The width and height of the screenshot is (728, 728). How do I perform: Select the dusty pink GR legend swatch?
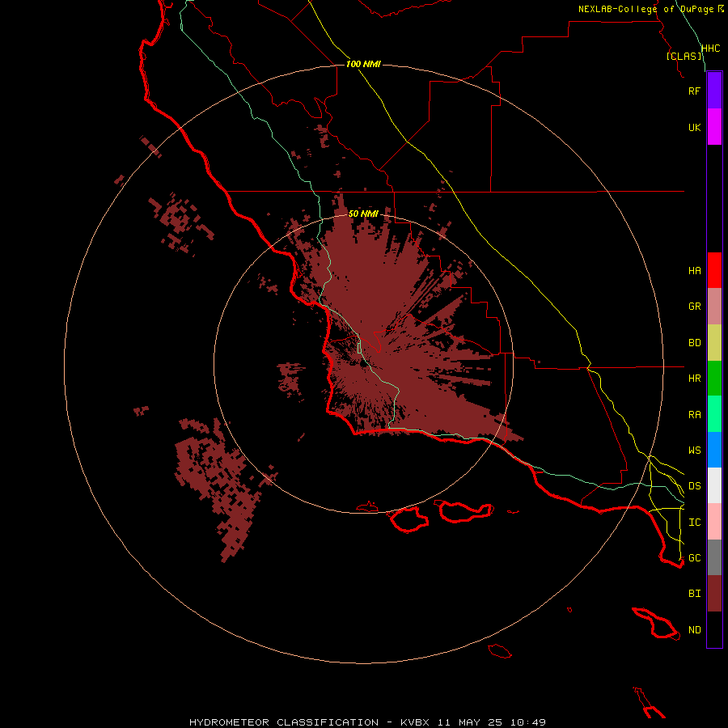[714, 307]
